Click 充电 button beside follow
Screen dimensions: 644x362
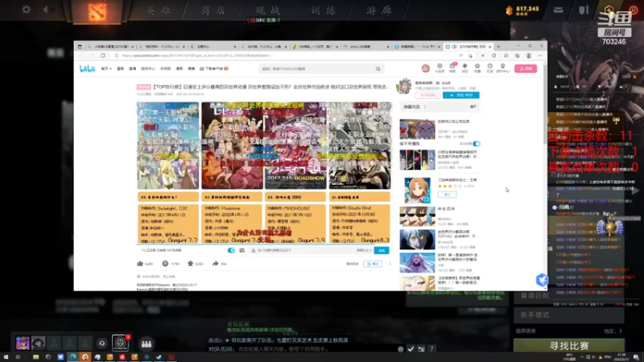tap(427, 95)
